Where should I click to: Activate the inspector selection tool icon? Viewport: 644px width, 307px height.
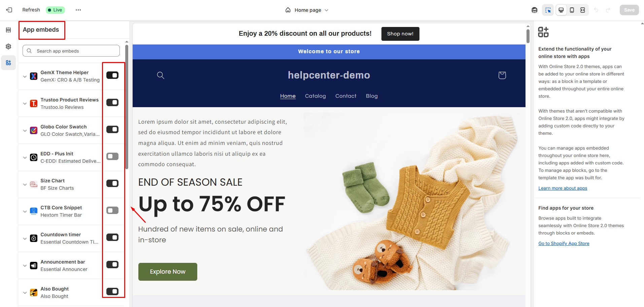pyautogui.click(x=548, y=10)
